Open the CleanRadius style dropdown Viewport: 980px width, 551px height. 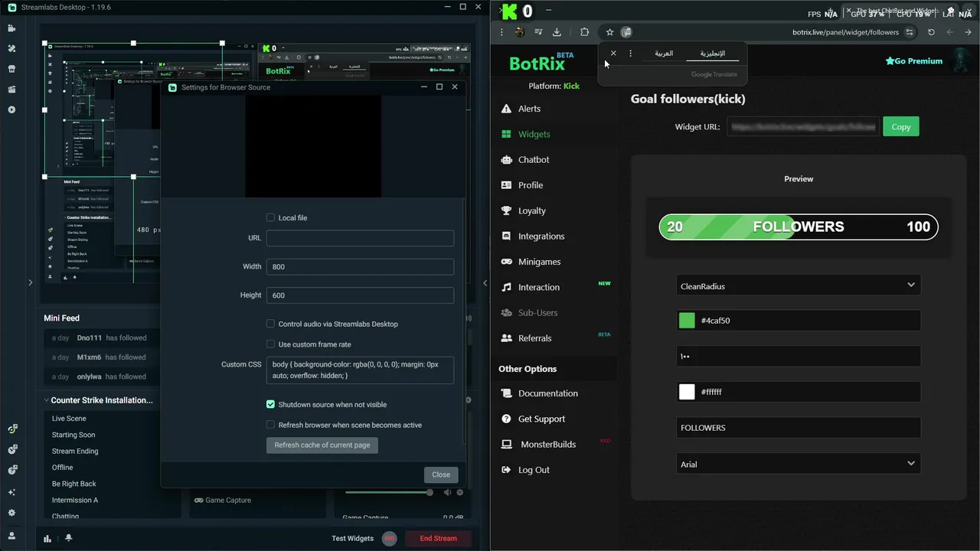[x=798, y=285]
